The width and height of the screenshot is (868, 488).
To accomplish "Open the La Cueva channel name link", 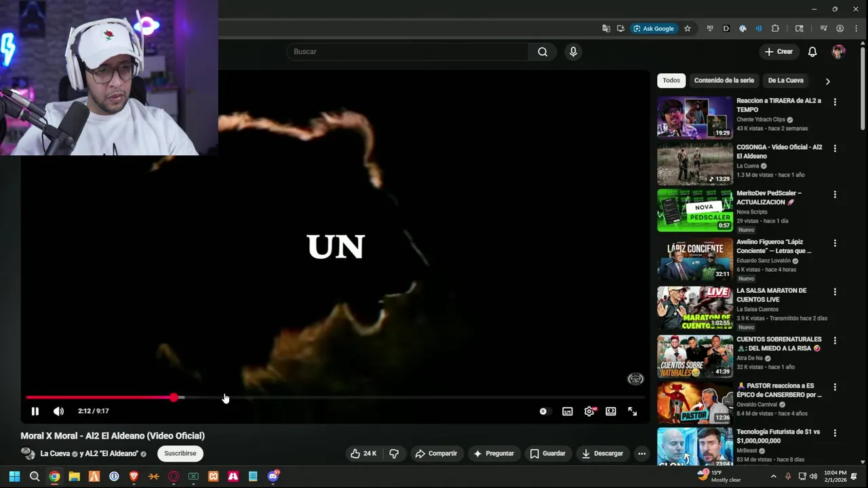I will tap(55, 453).
